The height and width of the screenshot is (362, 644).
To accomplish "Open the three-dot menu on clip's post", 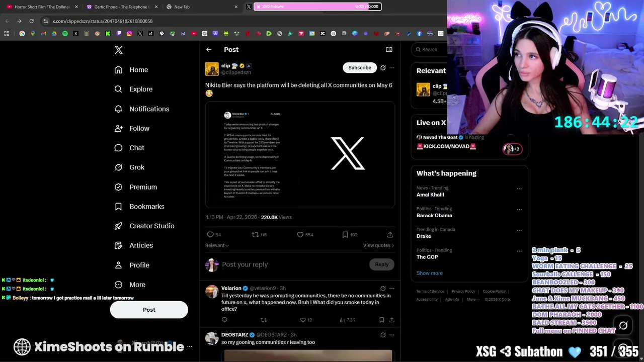I will point(392,68).
